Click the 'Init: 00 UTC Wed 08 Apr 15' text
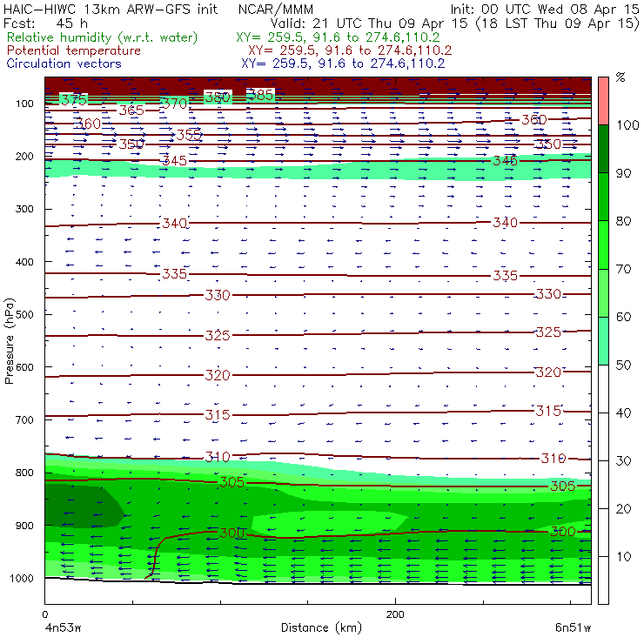 [x=545, y=10]
